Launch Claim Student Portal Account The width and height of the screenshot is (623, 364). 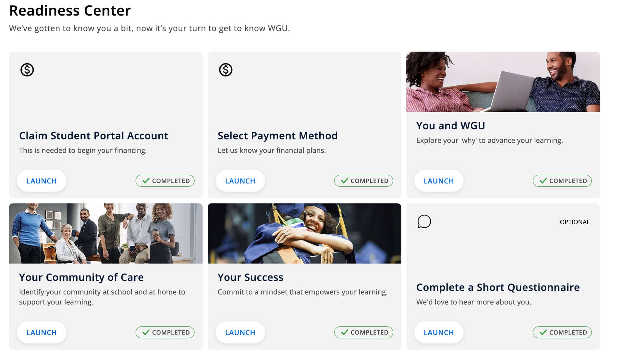click(42, 181)
